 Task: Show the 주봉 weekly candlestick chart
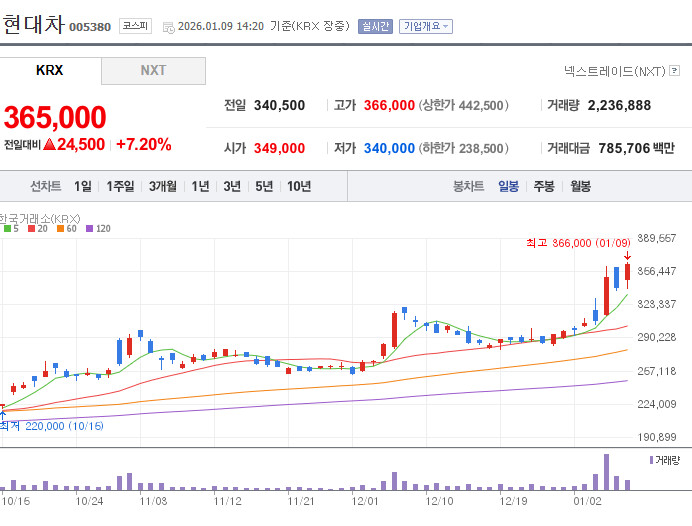[x=544, y=186]
